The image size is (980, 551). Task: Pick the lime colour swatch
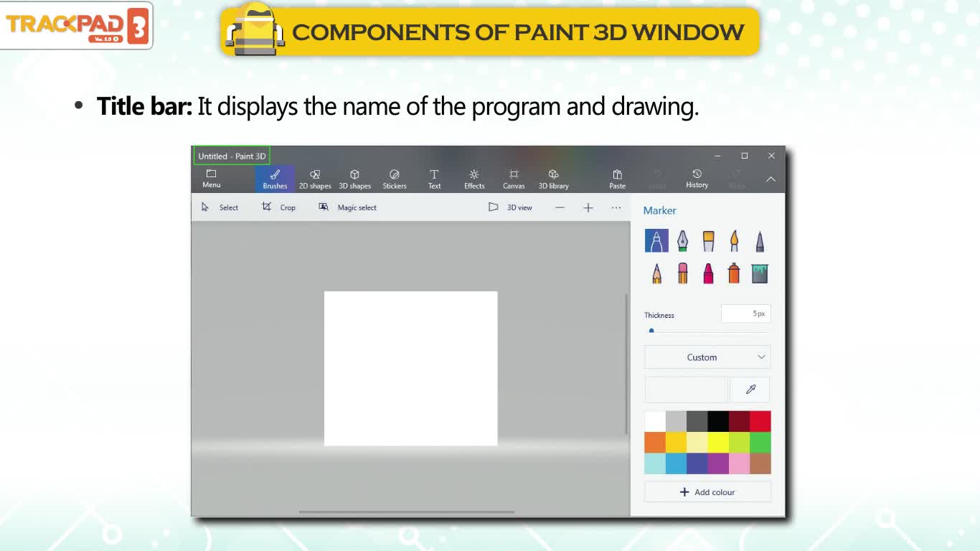point(740,442)
